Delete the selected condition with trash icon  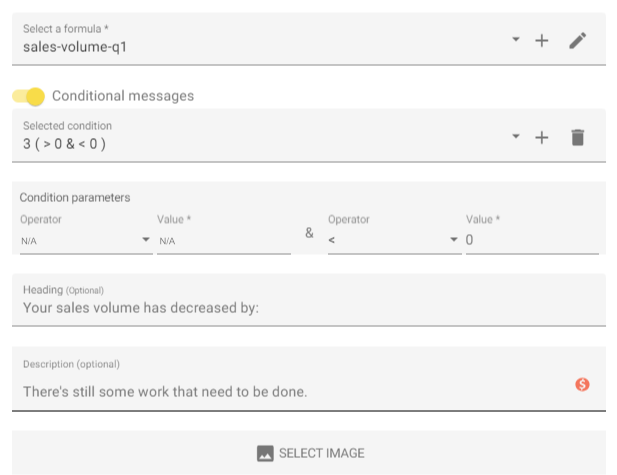pos(577,137)
